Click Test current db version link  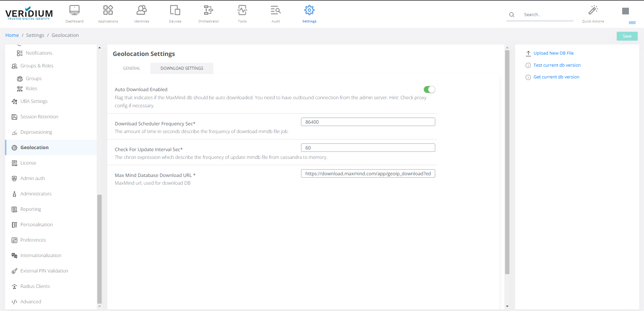[557, 65]
